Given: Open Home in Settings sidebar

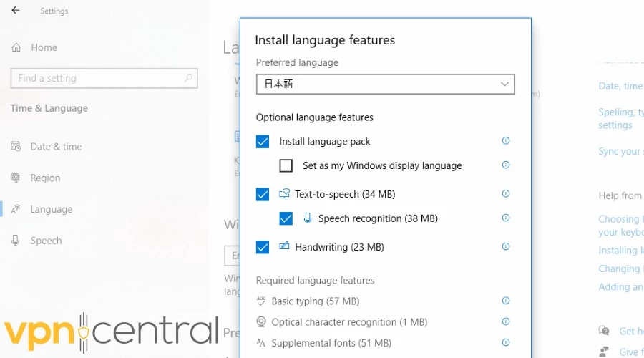Looking at the screenshot, I should [44, 48].
